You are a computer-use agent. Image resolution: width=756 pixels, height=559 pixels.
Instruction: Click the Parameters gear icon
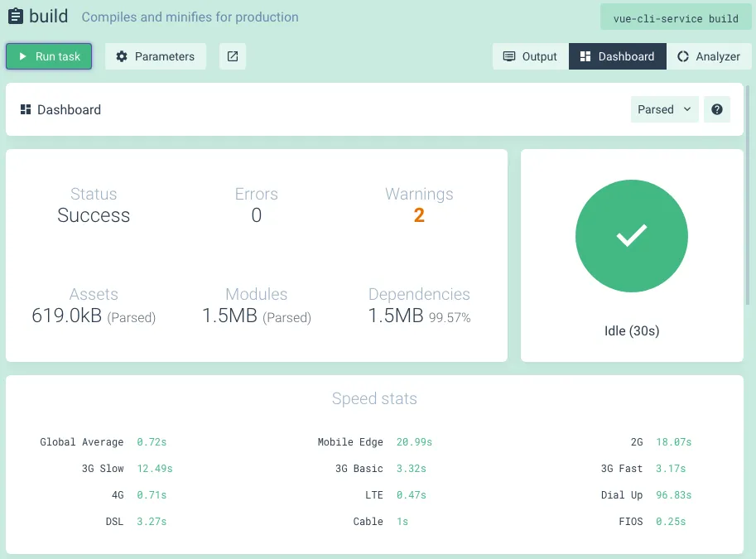tap(122, 56)
